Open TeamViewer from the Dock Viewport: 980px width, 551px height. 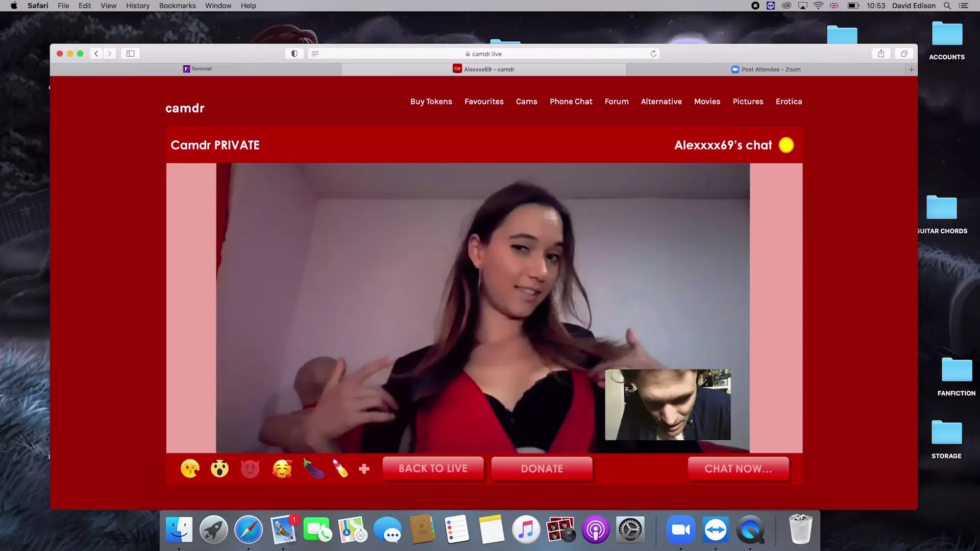(715, 530)
